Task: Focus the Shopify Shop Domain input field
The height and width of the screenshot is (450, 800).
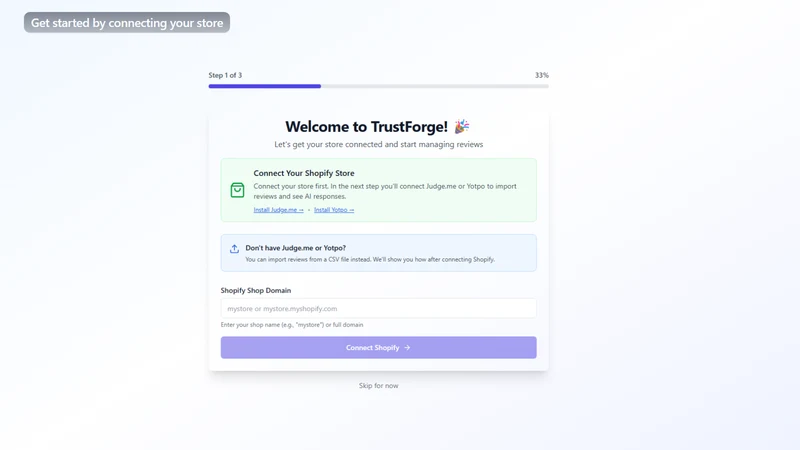Action: [x=378, y=308]
